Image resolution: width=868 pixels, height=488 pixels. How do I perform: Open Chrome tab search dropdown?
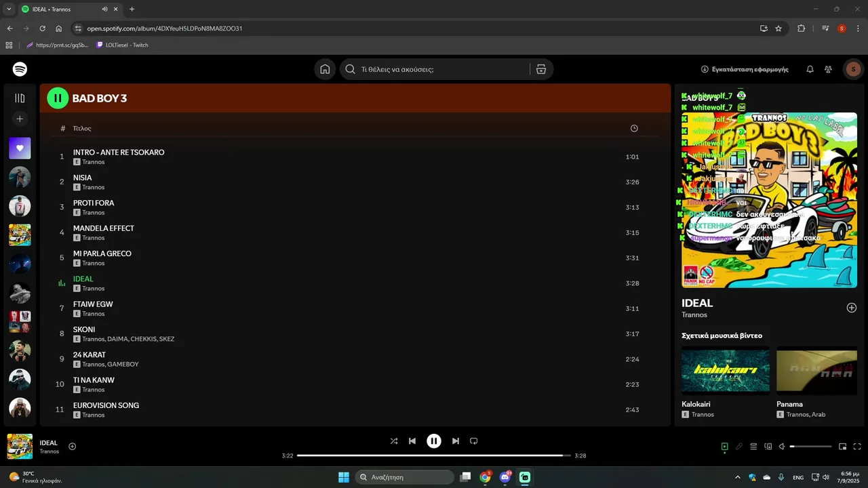pos(9,9)
